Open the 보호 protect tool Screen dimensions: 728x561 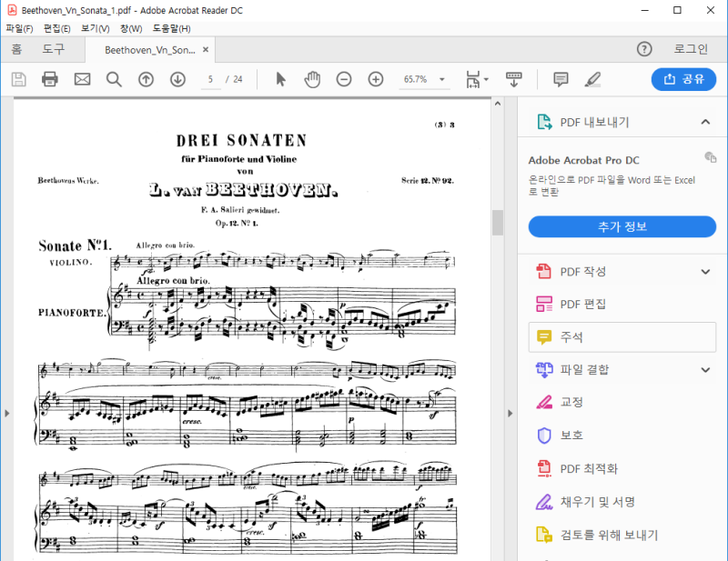click(571, 435)
